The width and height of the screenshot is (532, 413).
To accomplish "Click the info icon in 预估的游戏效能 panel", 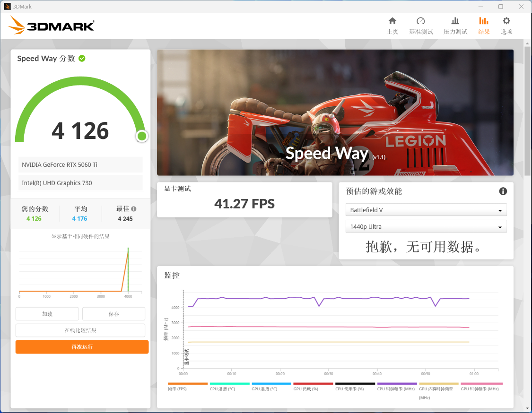I will pyautogui.click(x=503, y=191).
